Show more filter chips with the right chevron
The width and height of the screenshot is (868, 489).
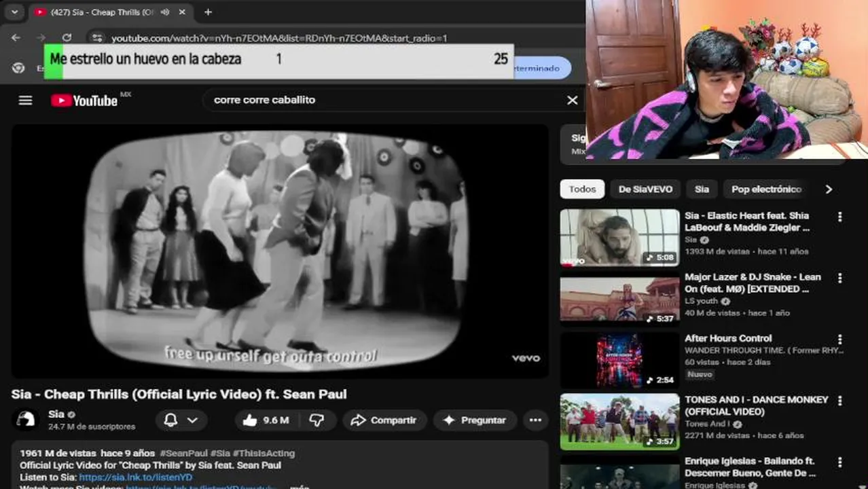click(829, 189)
